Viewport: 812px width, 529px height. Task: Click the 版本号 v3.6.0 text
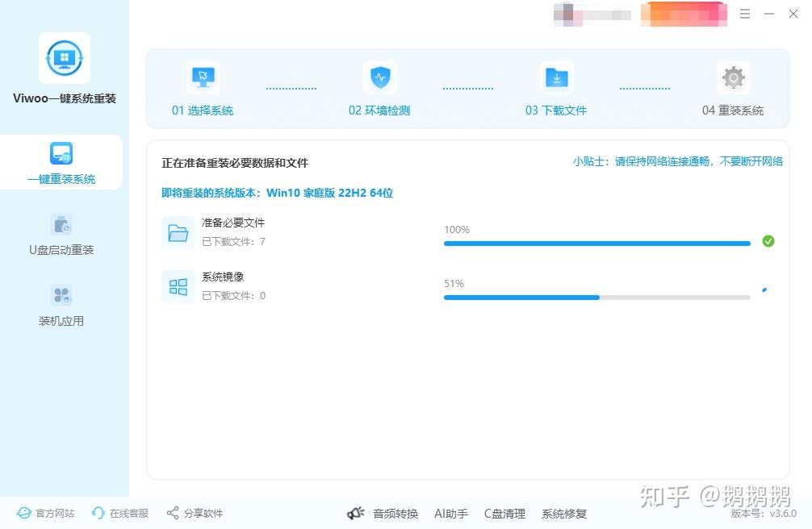pos(764,514)
